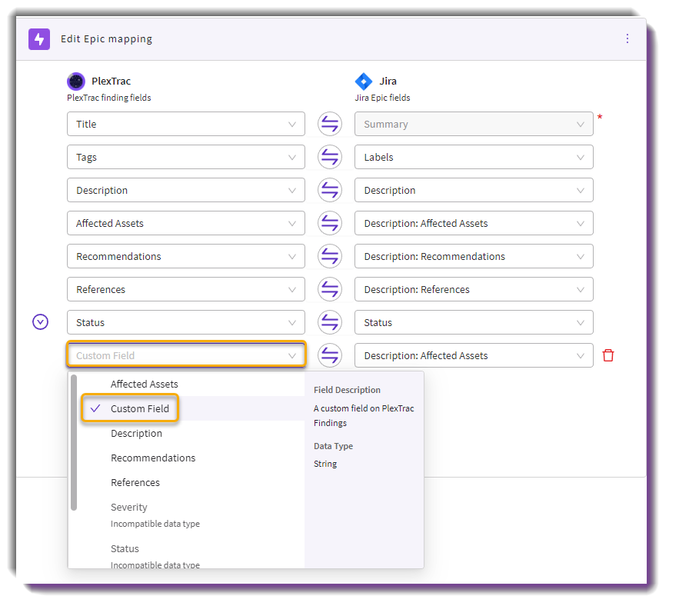Open the PlexTrac Affected Assets dropdown

pos(186,223)
